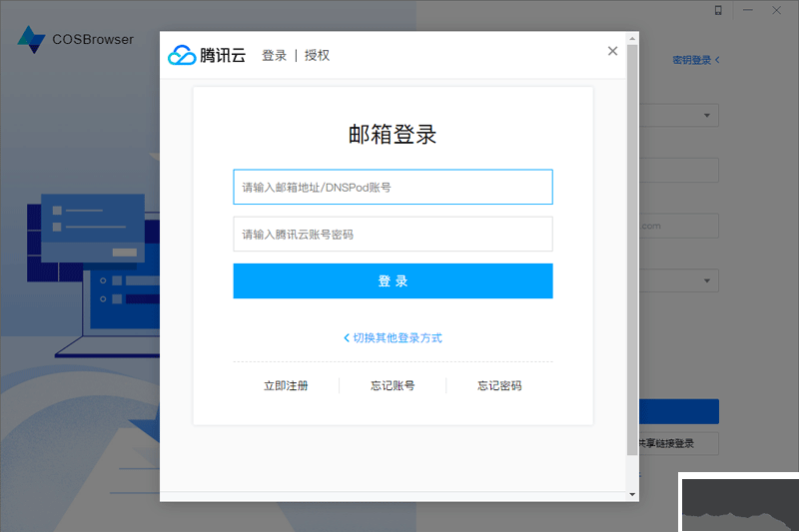Screen dimensions: 799x532
Task: Click 共享链接登录 button in background window
Action: pos(678,443)
